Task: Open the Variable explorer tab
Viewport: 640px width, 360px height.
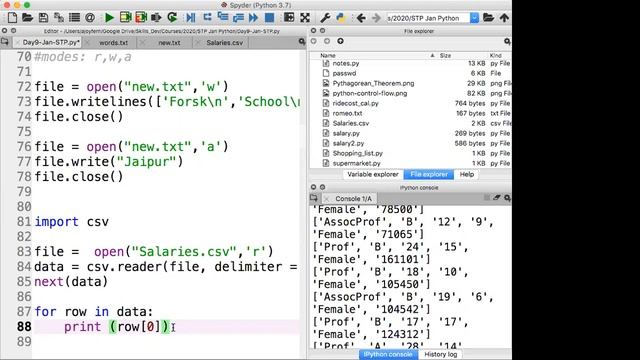Action: 373,174
